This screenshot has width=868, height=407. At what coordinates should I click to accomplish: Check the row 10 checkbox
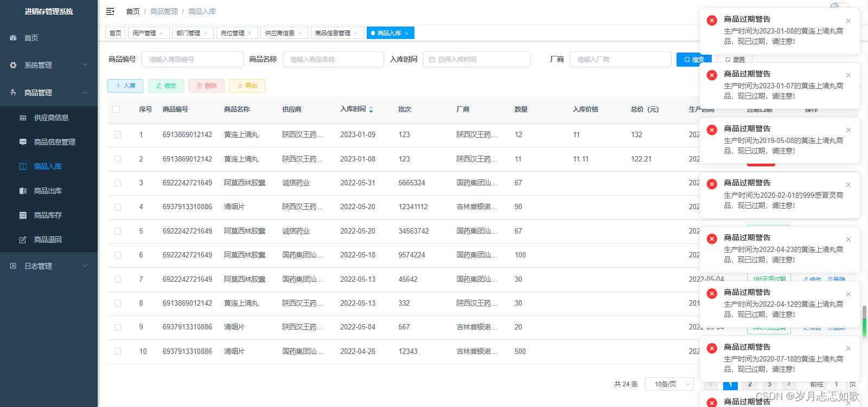(118, 351)
